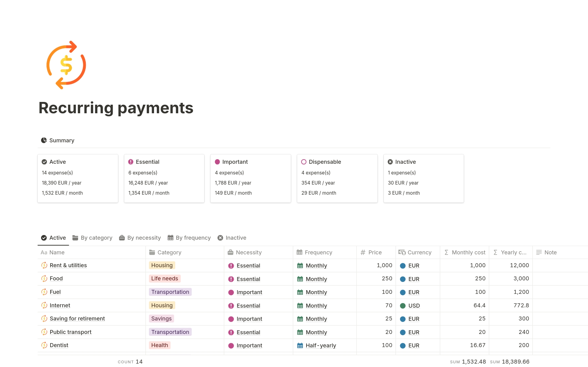The width and height of the screenshot is (588, 367).
Task: Click the calendar icon in Dentist frequency cell
Action: 300,346
